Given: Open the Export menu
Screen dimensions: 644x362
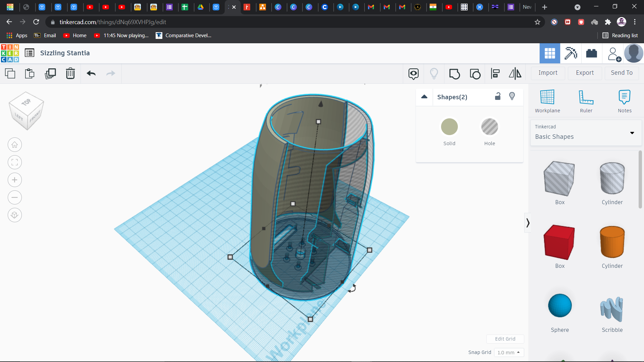Looking at the screenshot, I should click(x=585, y=73).
